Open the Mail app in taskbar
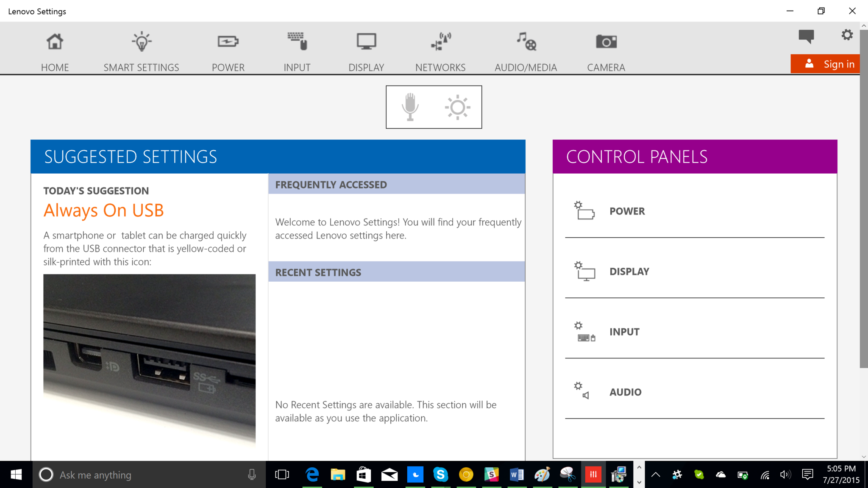 click(x=389, y=475)
